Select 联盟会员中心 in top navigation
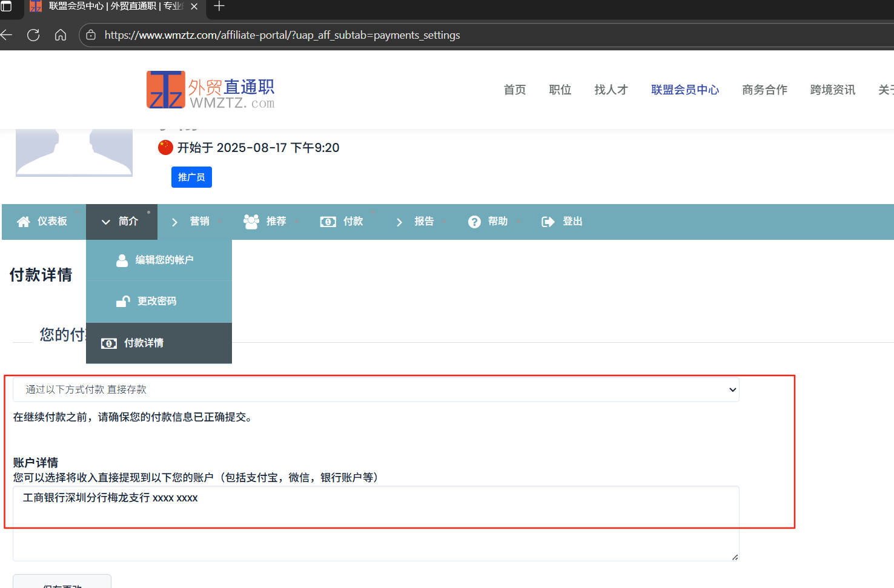The width and height of the screenshot is (894, 588). coord(685,89)
